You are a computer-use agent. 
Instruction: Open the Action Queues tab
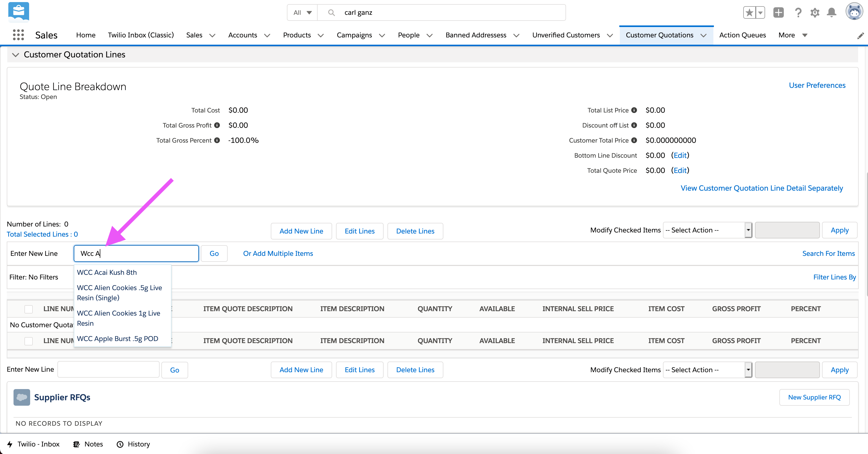742,35
